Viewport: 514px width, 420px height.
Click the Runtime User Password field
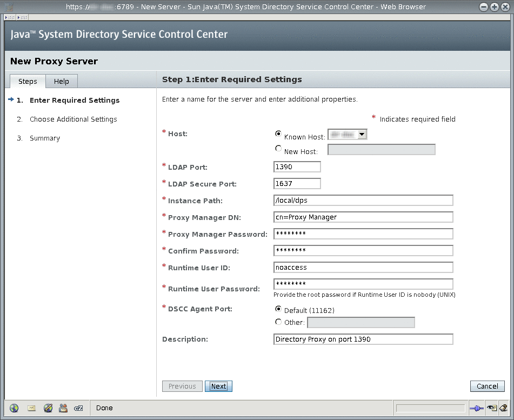[x=363, y=284]
